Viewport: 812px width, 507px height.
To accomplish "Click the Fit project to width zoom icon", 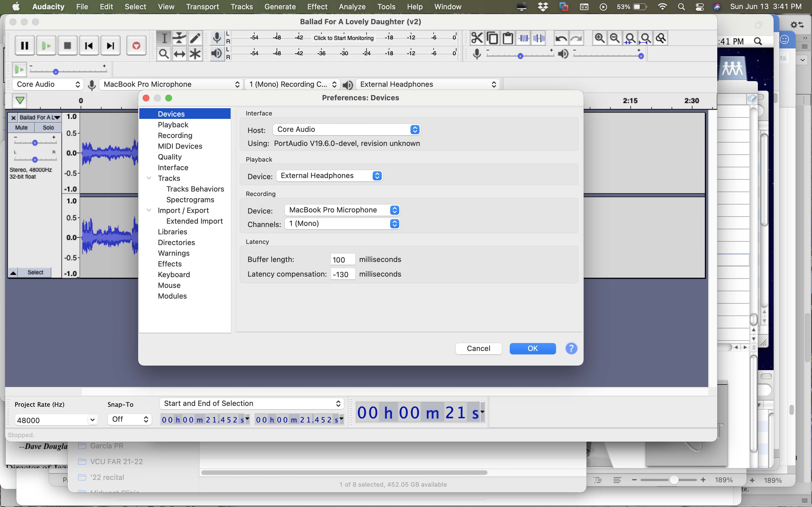I will pyautogui.click(x=645, y=38).
